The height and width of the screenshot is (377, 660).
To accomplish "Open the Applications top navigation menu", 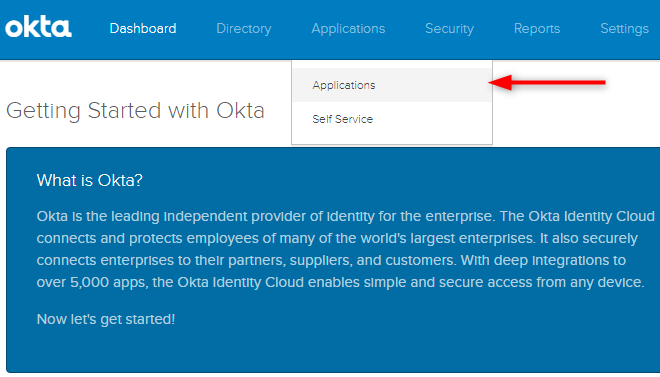I will (x=348, y=29).
